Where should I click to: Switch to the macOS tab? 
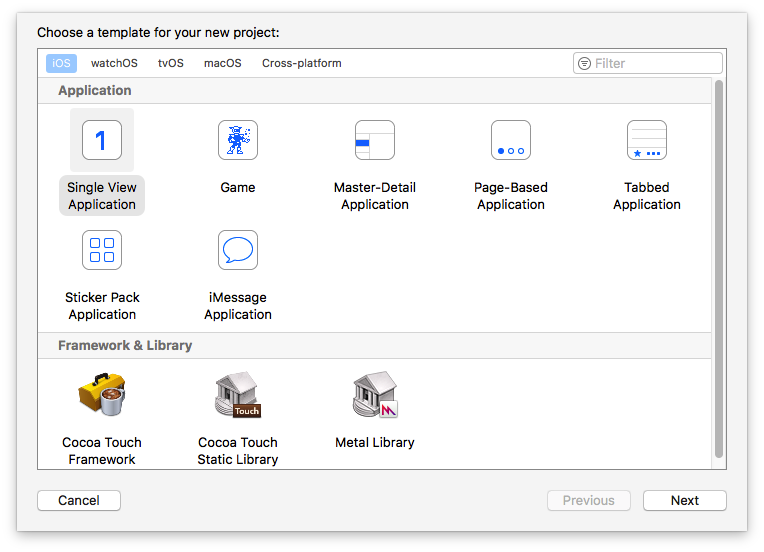click(223, 63)
